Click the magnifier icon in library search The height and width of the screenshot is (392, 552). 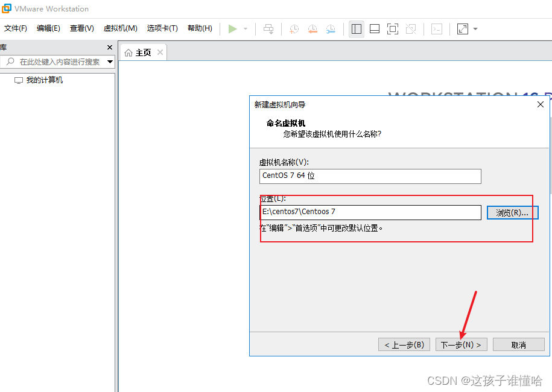click(x=10, y=62)
